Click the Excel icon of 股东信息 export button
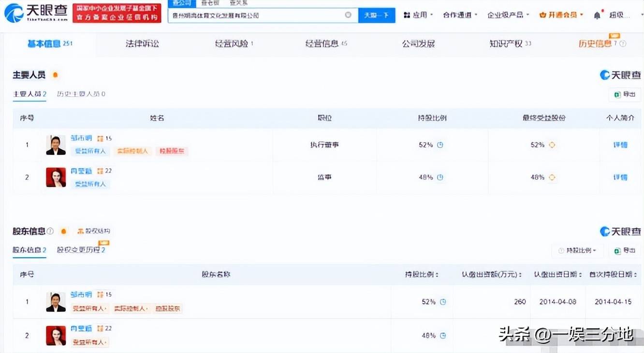Viewport: 644px width, 353px height. (x=617, y=250)
